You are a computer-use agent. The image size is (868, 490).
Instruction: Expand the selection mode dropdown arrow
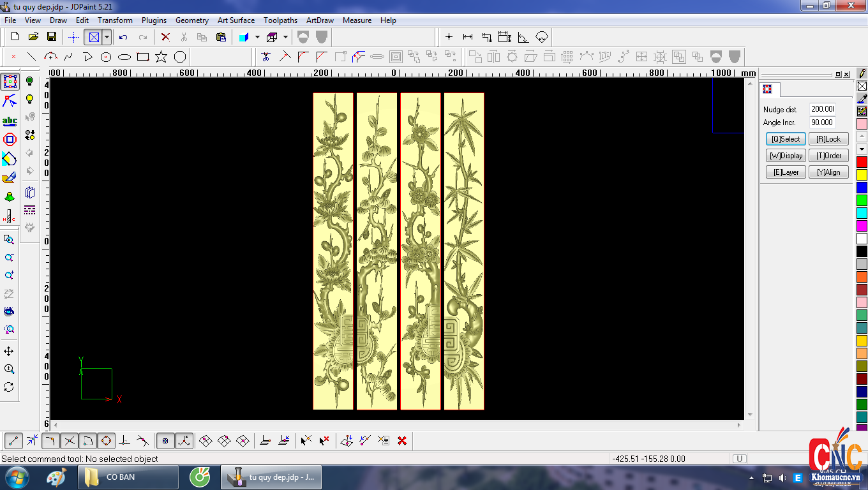coord(107,37)
